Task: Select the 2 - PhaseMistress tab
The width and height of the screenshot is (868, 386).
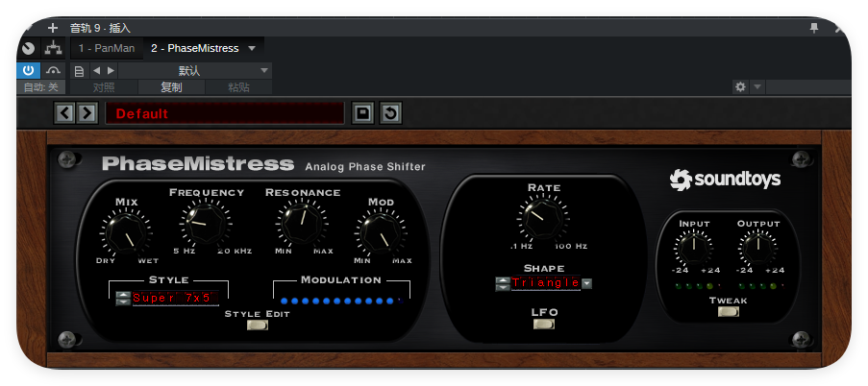Action: [194, 49]
